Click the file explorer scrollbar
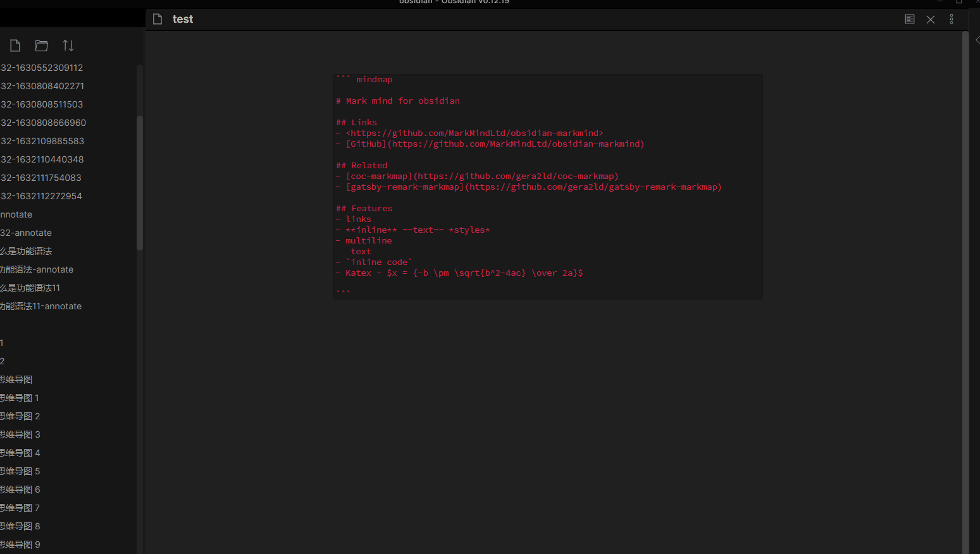This screenshot has height=554, width=980. pyautogui.click(x=140, y=183)
